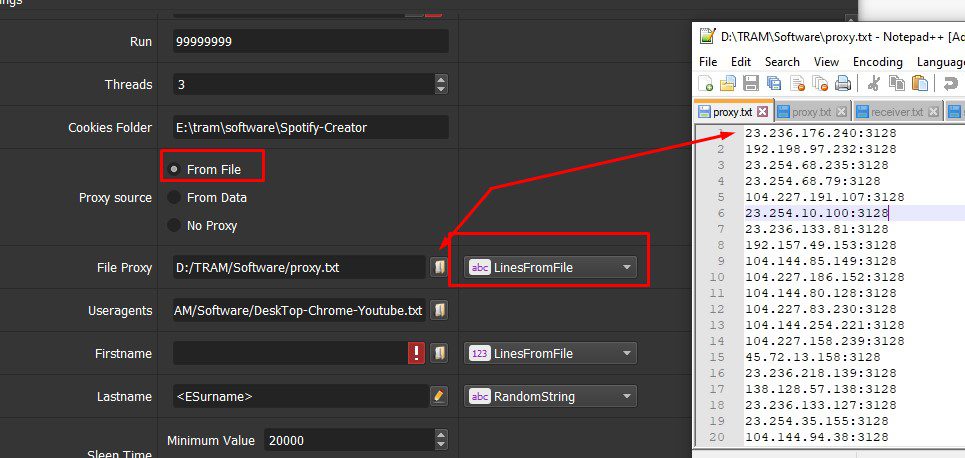Decrease the Threads value with down arrow
965x458 pixels.
coord(441,89)
